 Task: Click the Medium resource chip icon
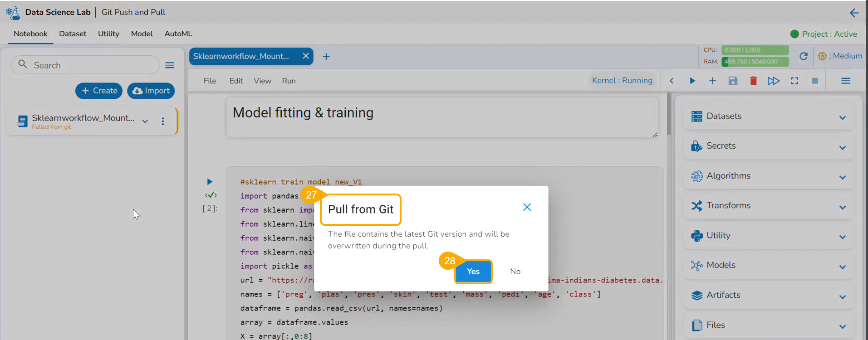[822, 56]
